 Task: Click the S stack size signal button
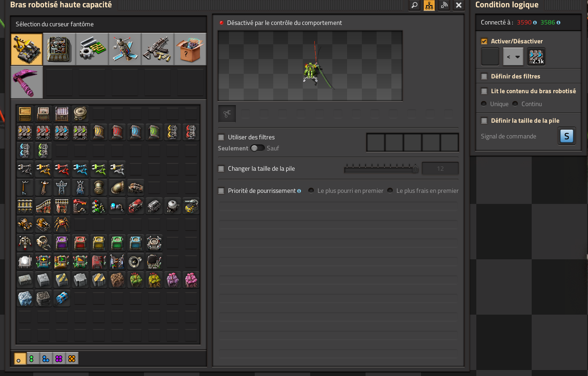pyautogui.click(x=567, y=137)
